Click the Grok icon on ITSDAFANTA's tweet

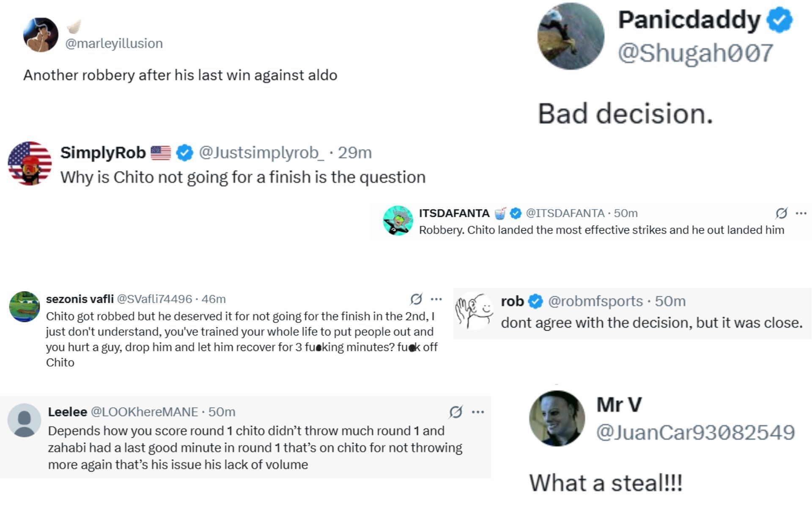click(781, 213)
